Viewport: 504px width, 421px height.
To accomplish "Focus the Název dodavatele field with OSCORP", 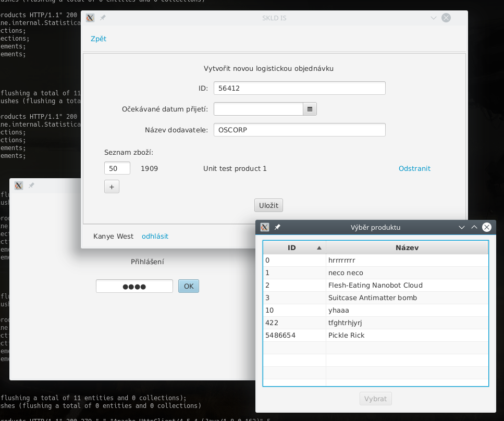I will 300,130.
